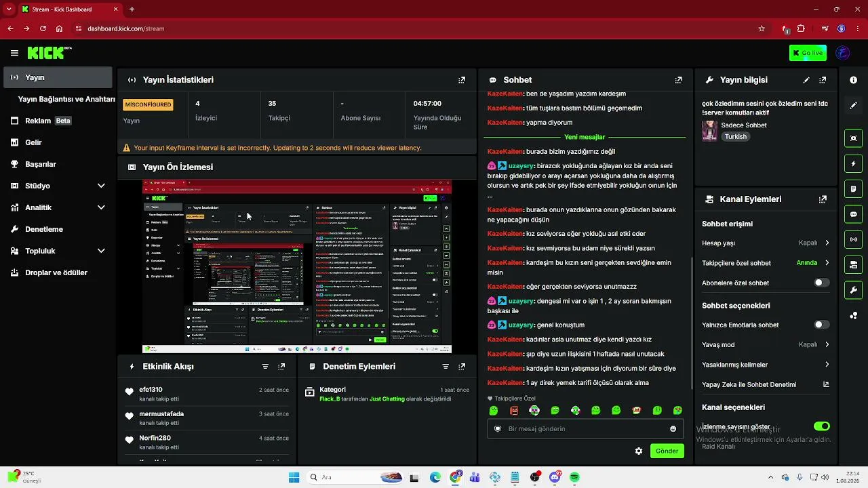Open Yayın Bağlantısı ve Anahtarı page
Viewport: 868px width, 488px height.
66,99
